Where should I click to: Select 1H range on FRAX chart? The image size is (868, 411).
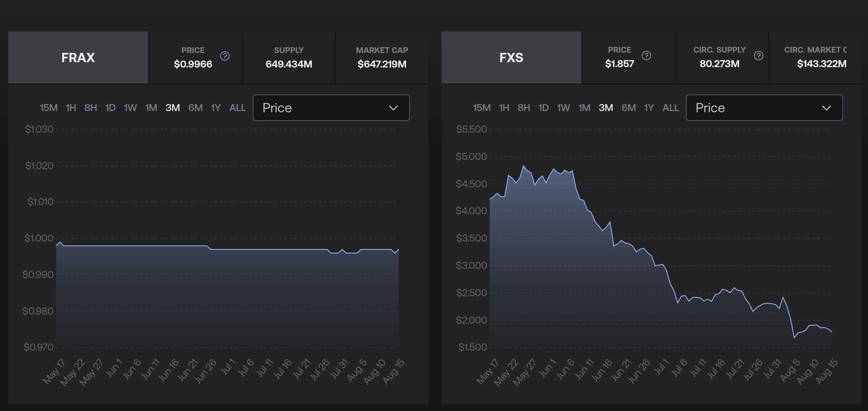point(71,108)
